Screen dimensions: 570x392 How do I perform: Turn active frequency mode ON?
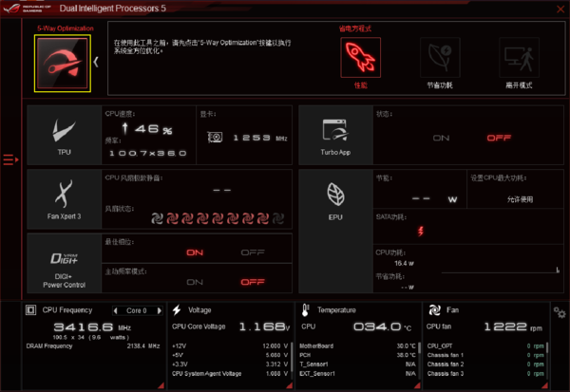(x=195, y=282)
